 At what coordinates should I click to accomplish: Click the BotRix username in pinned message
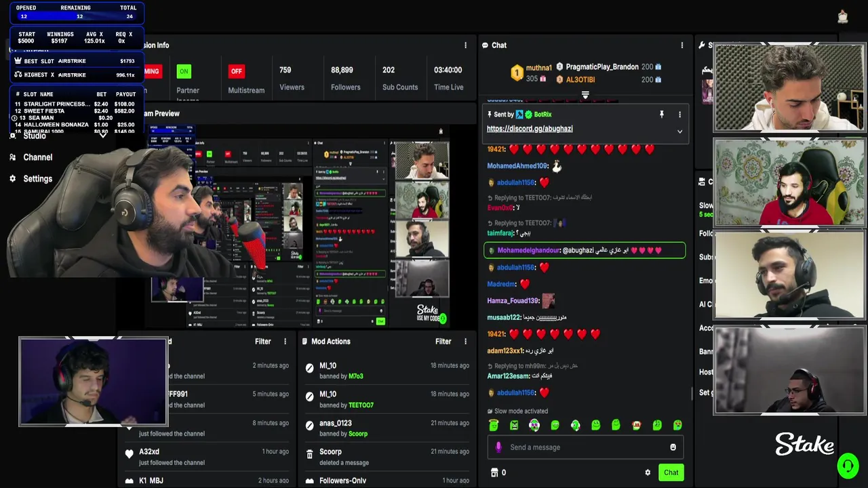pyautogui.click(x=542, y=115)
